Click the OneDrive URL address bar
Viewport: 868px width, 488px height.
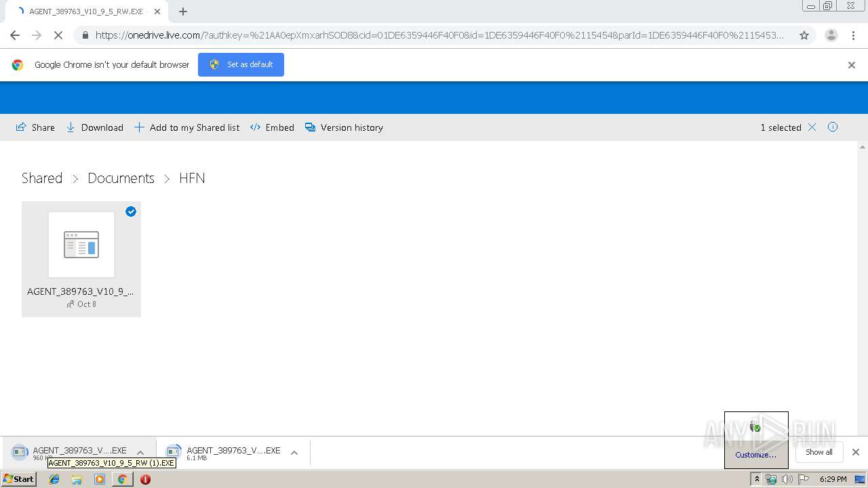coord(439,35)
